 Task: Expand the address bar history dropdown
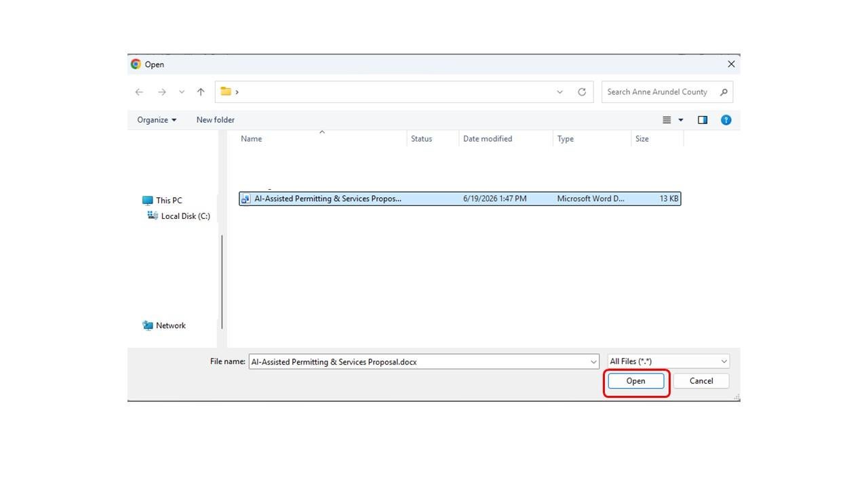pos(559,92)
